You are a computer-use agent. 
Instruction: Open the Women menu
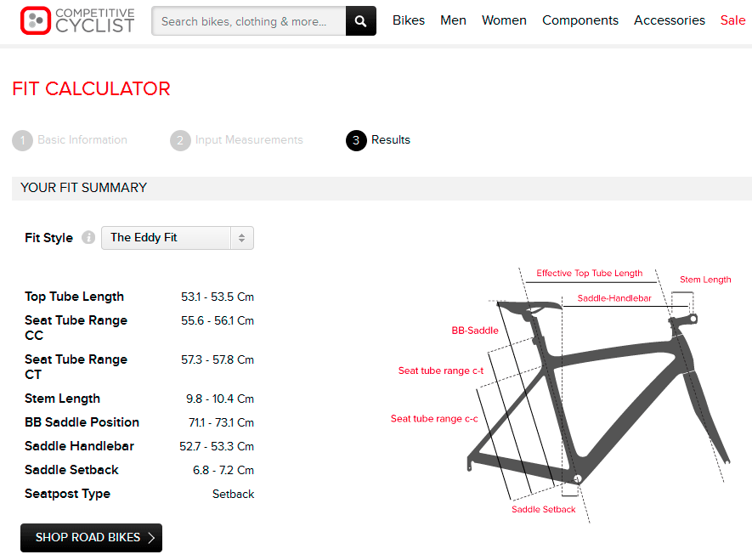pos(504,20)
